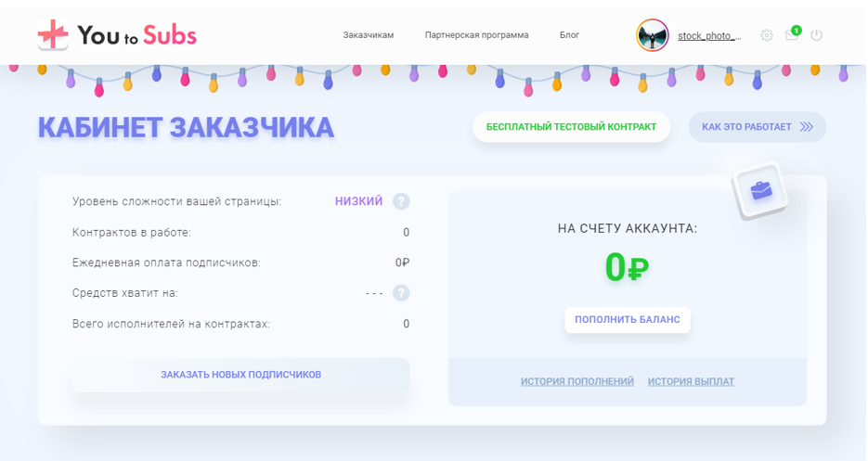The height and width of the screenshot is (461, 868).
Task: Click the Низкий difficulty level label
Action: pos(358,201)
